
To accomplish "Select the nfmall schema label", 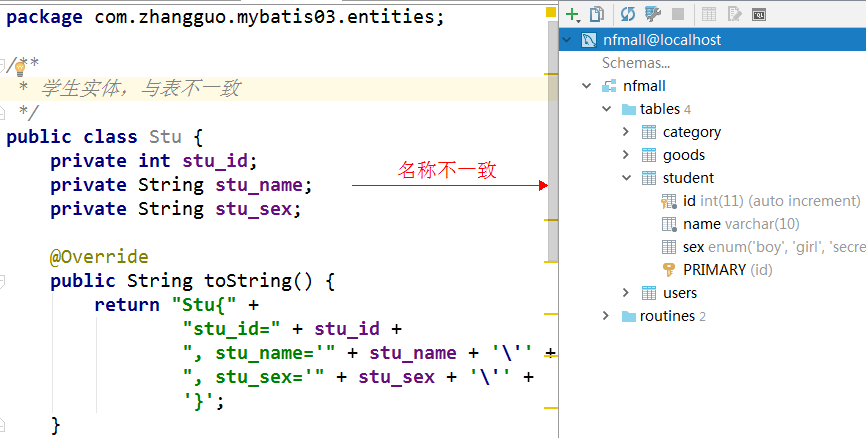I will tap(644, 86).
